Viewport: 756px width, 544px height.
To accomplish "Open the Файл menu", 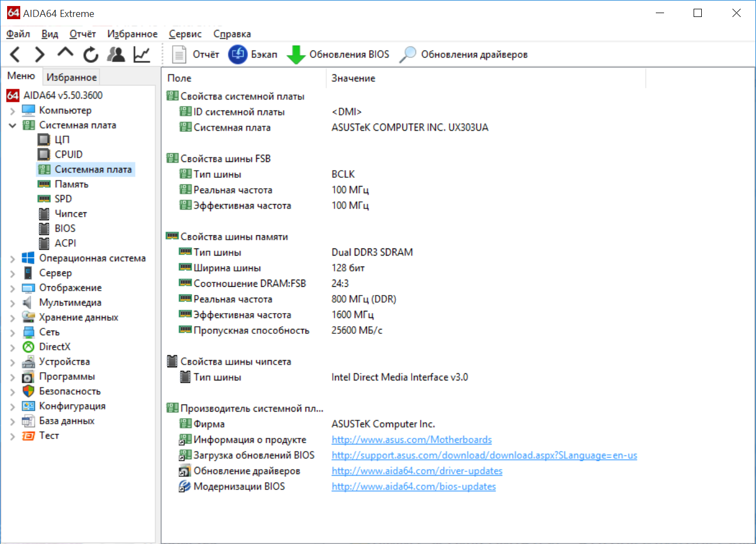I will coord(18,34).
